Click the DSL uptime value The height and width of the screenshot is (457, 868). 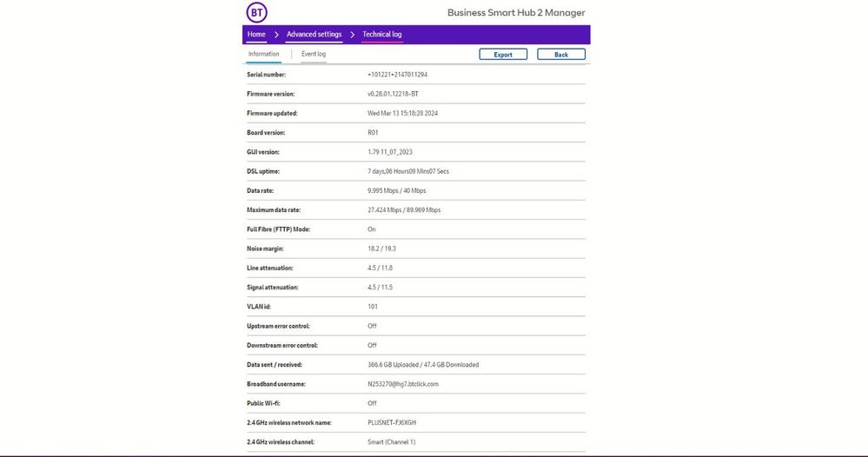[x=407, y=171]
